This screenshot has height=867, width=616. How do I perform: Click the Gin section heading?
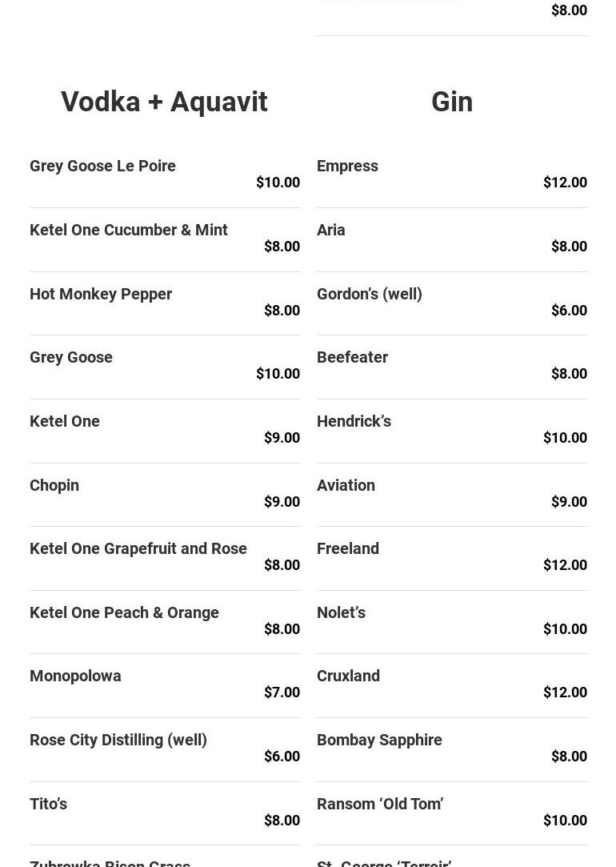tap(451, 102)
